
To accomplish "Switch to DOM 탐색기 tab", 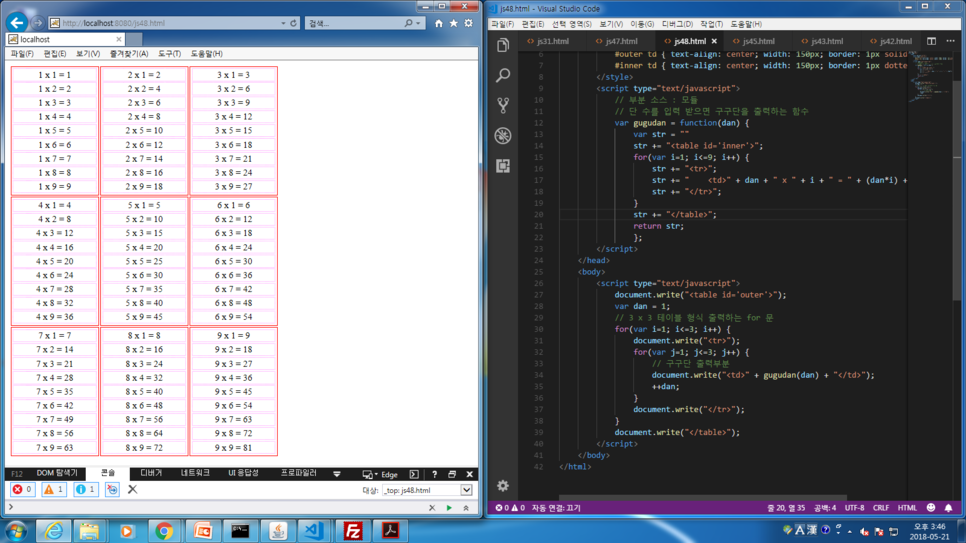I will (x=57, y=473).
